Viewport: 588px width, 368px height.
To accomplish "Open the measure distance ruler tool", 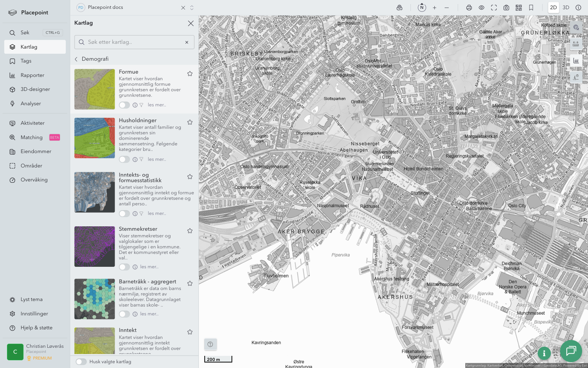I will (x=576, y=44).
